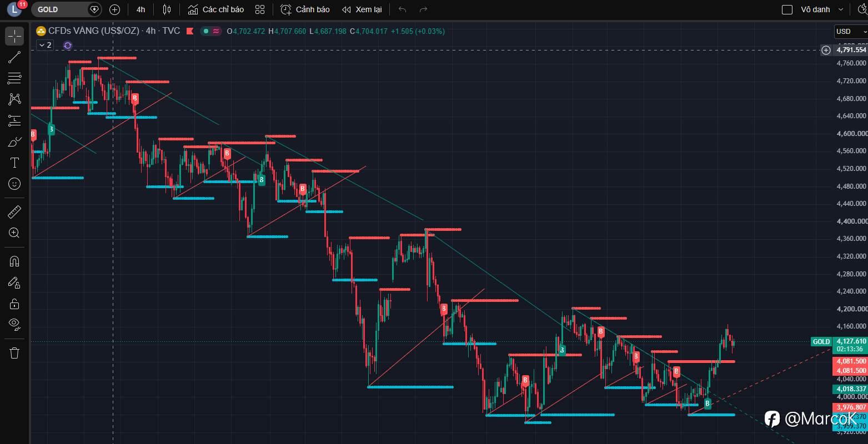Click the Vô danh layout name
Viewport: 868px width, 444px height.
[x=815, y=9]
